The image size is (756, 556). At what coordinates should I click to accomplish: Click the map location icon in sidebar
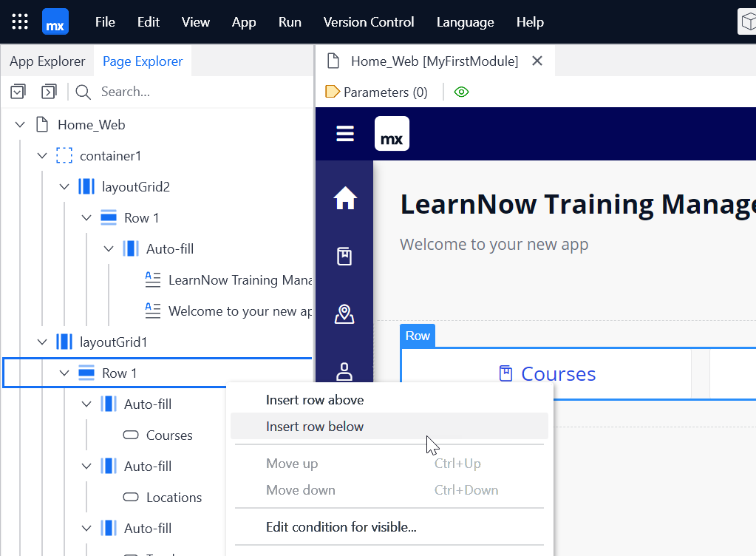344,314
